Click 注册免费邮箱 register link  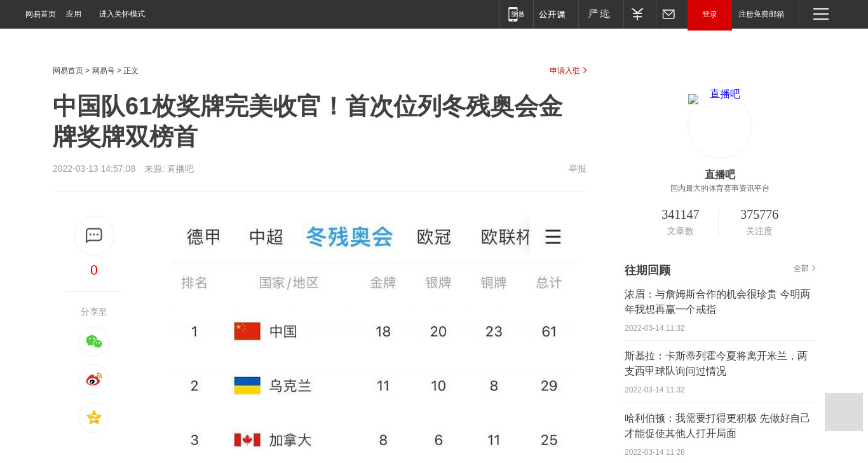761,14
